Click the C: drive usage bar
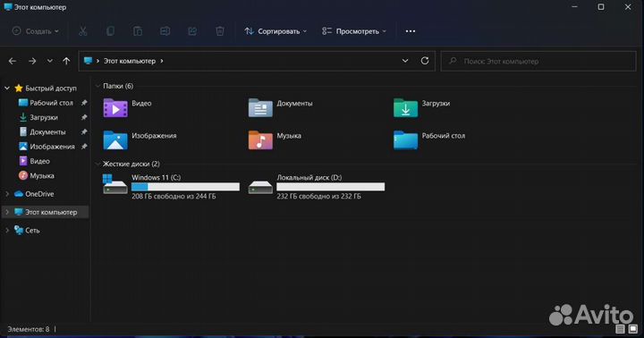Screen dimensions: 644x338 pos(185,187)
